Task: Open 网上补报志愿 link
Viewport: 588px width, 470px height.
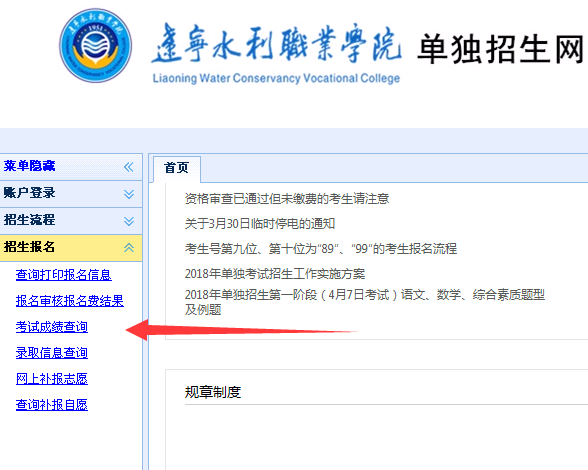Action: 52,378
